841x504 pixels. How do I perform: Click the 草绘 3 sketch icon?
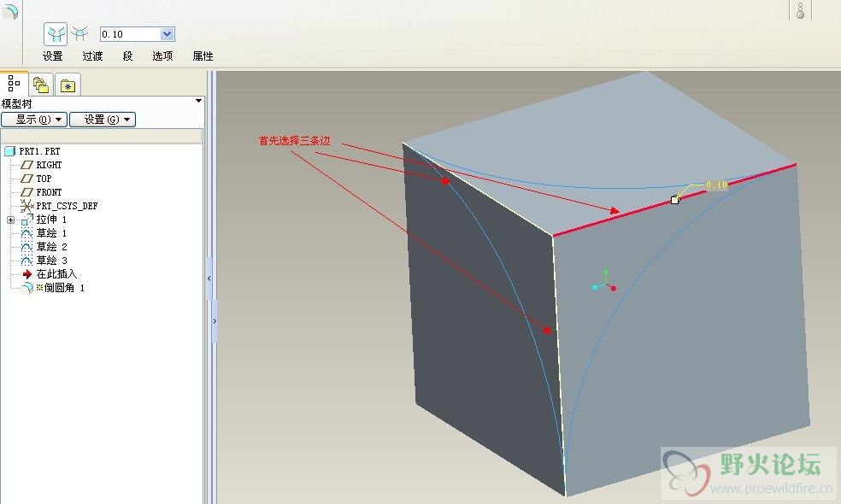click(26, 261)
